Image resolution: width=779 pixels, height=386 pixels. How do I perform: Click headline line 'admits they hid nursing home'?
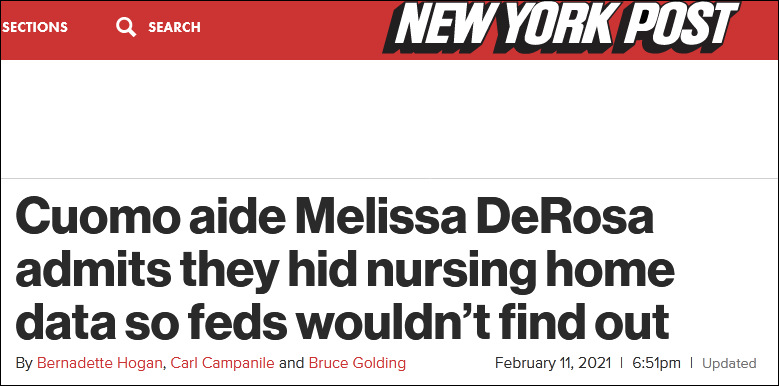coord(345,270)
